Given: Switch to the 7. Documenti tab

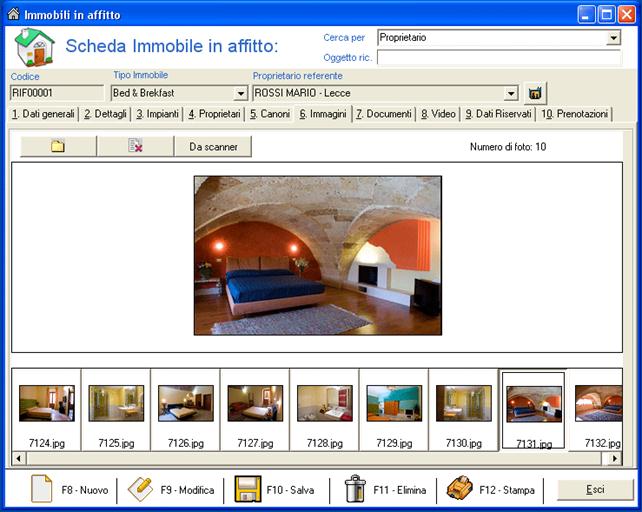Looking at the screenshot, I should pos(384,114).
